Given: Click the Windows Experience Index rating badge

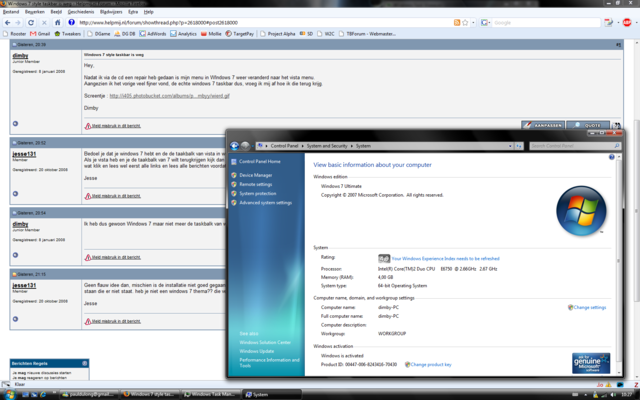Looking at the screenshot, I should pos(384,258).
